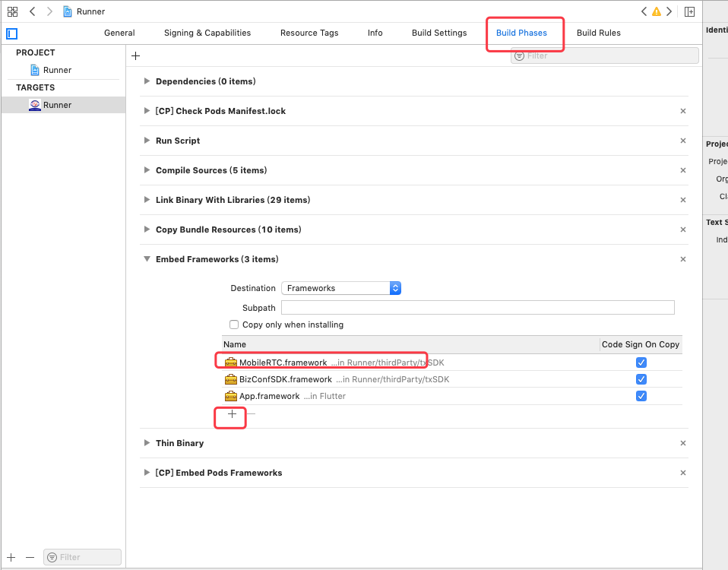The height and width of the screenshot is (570, 728).
Task: Collapse the Embed Frameworks section
Action: (147, 259)
